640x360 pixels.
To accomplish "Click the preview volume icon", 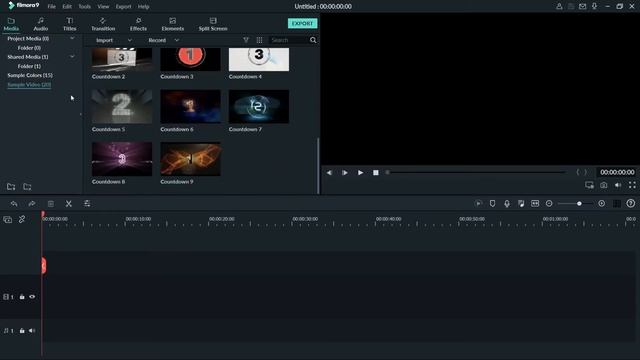I will click(x=618, y=185).
